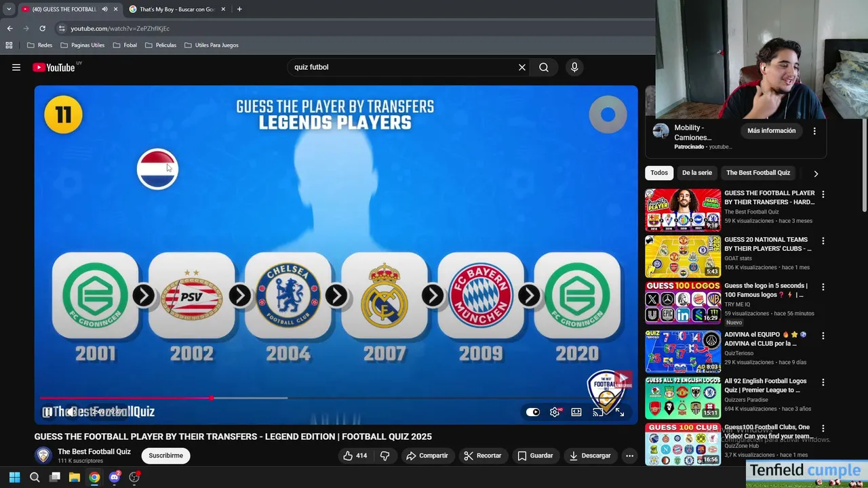The image size is (868, 488).
Task: Open The Best Football Quiz channel name link
Action: [94, 451]
